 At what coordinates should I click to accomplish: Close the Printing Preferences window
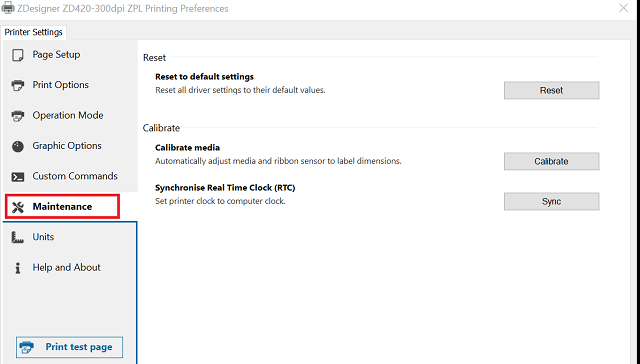[x=623, y=8]
